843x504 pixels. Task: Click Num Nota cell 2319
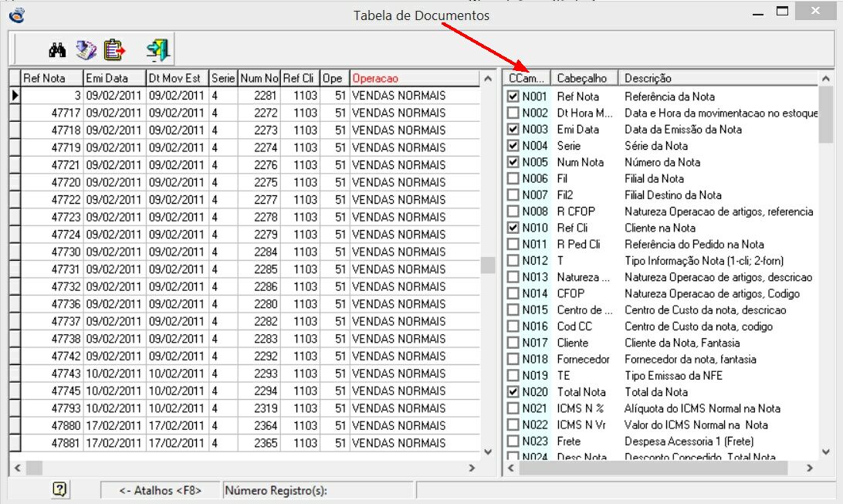[259, 408]
